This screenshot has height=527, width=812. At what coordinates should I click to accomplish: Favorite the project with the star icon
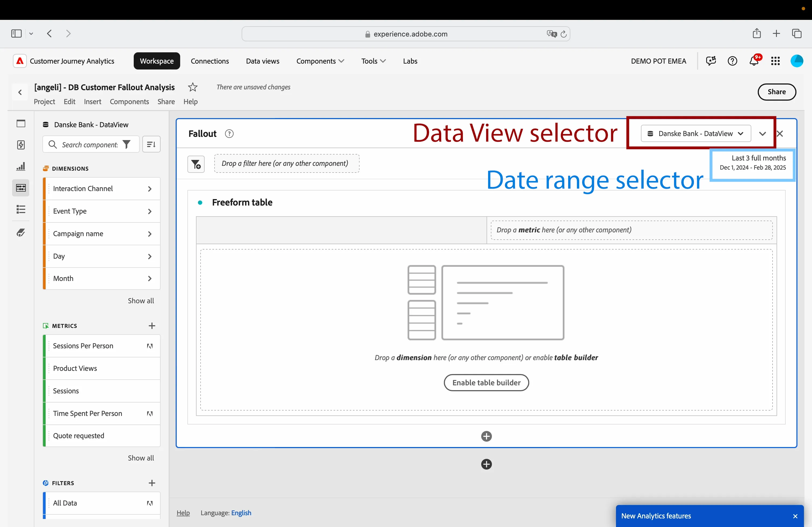coord(193,87)
